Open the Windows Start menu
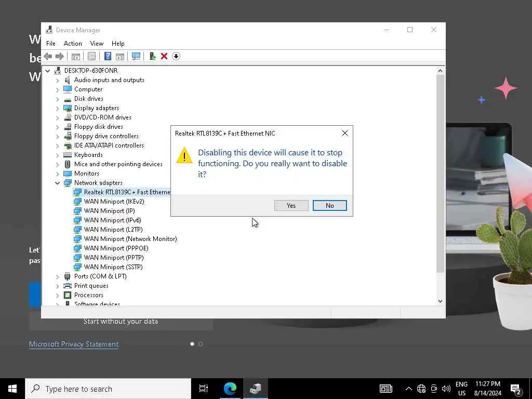This screenshot has width=532, height=399. [12, 389]
